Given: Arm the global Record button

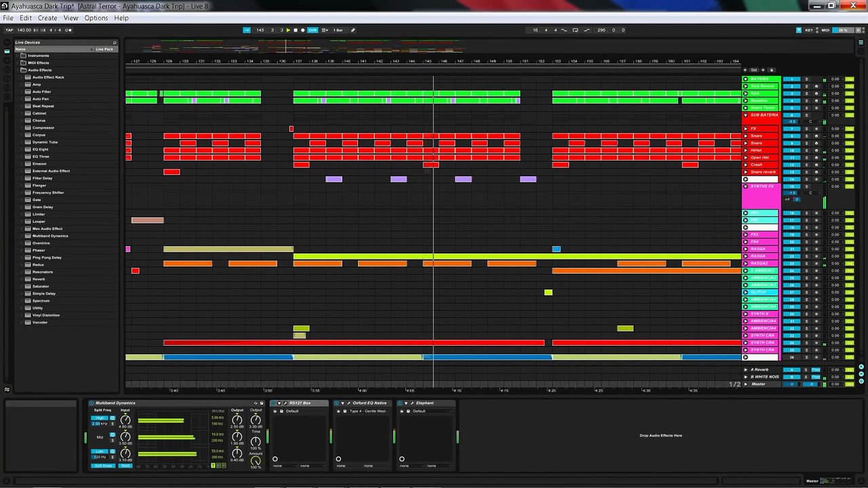Looking at the screenshot, I should [x=302, y=30].
